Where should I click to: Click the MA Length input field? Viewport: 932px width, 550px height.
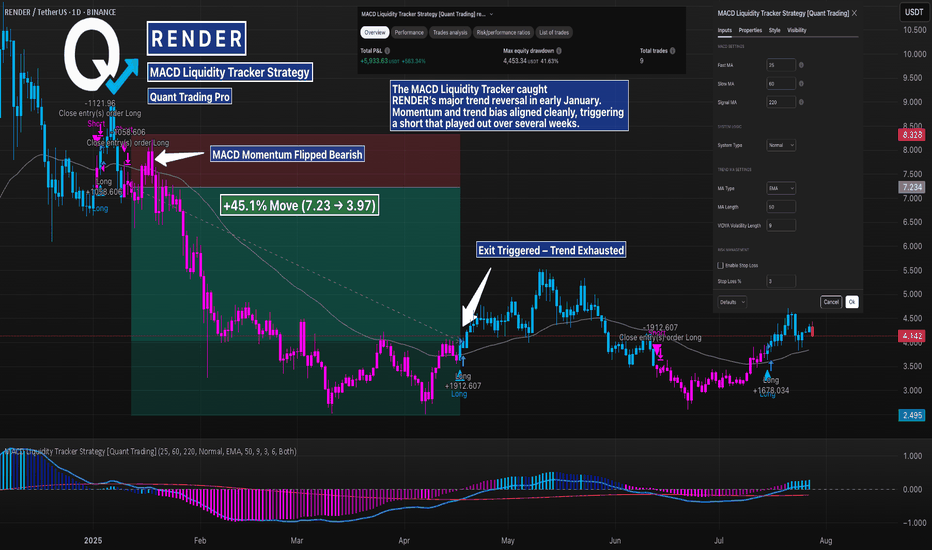coord(781,207)
